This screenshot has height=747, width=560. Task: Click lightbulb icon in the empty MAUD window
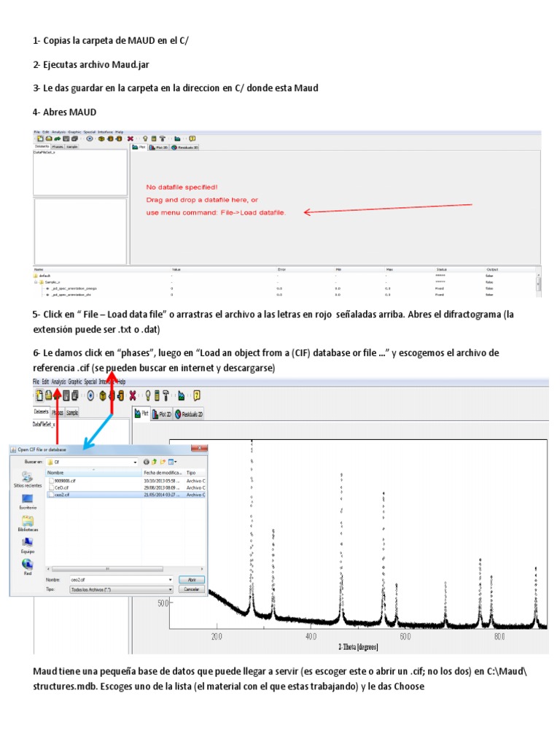click(x=145, y=139)
